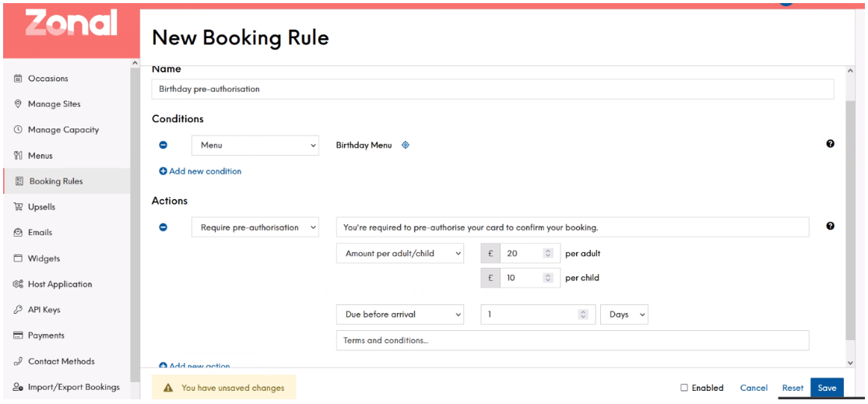This screenshot has height=404, width=868.
Task: Adjust the per adult amount stepper
Action: (548, 254)
